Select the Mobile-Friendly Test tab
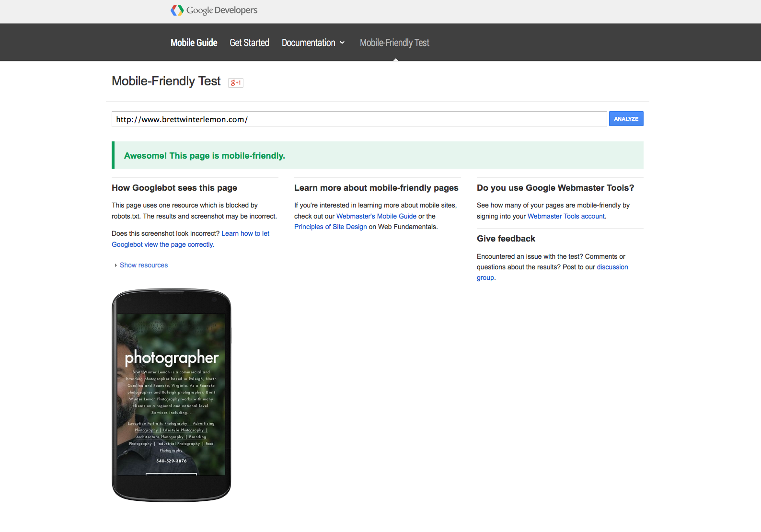This screenshot has height=532, width=761. 394,43
